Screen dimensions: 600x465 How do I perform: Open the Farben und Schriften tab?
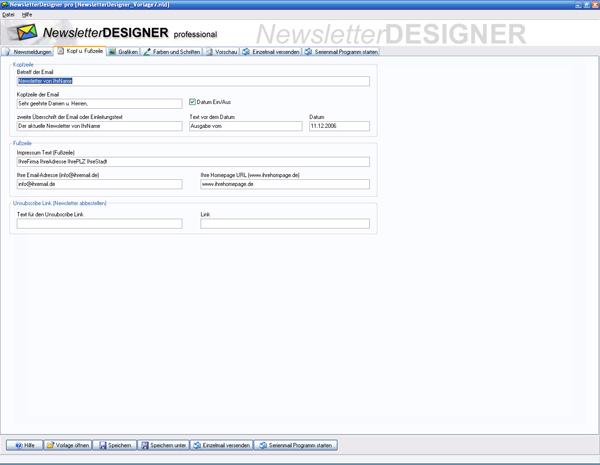[x=172, y=51]
